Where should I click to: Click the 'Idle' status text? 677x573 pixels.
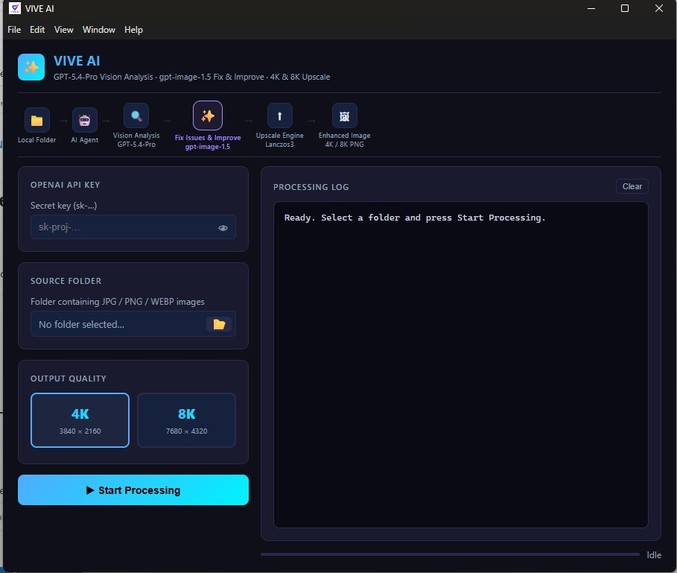tap(654, 555)
